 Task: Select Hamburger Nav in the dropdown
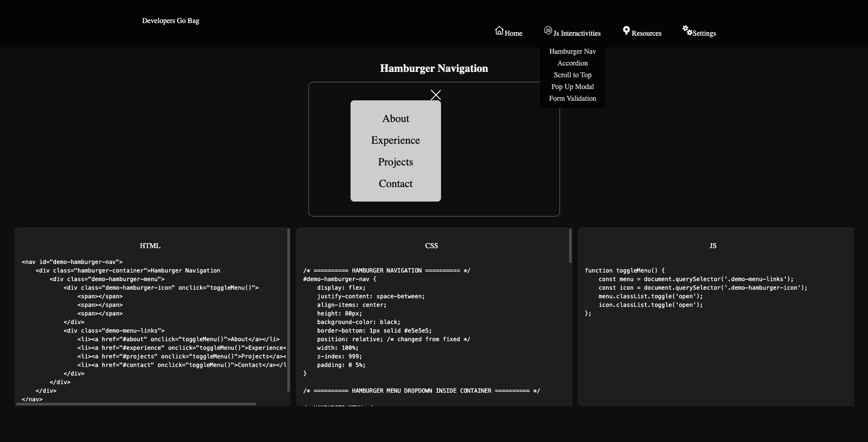tap(573, 51)
